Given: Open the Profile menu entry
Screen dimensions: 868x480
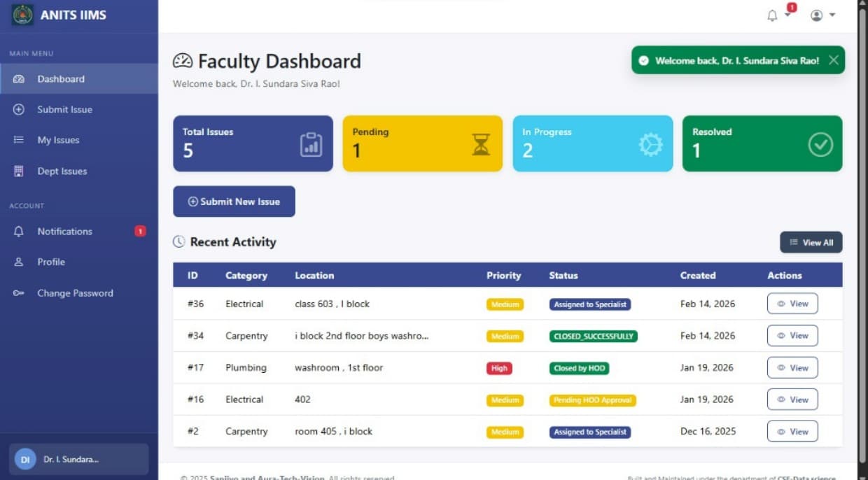Looking at the screenshot, I should tap(79, 262).
